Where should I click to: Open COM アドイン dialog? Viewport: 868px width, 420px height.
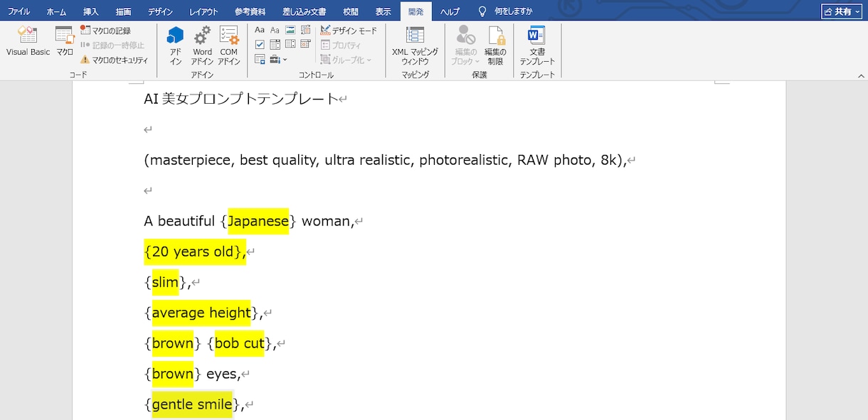tap(228, 45)
